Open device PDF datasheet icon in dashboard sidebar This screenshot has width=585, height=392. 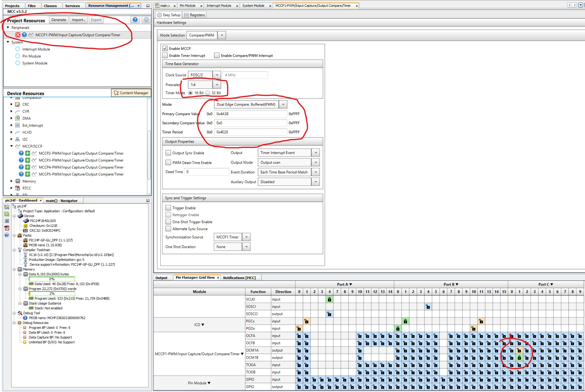6,228
